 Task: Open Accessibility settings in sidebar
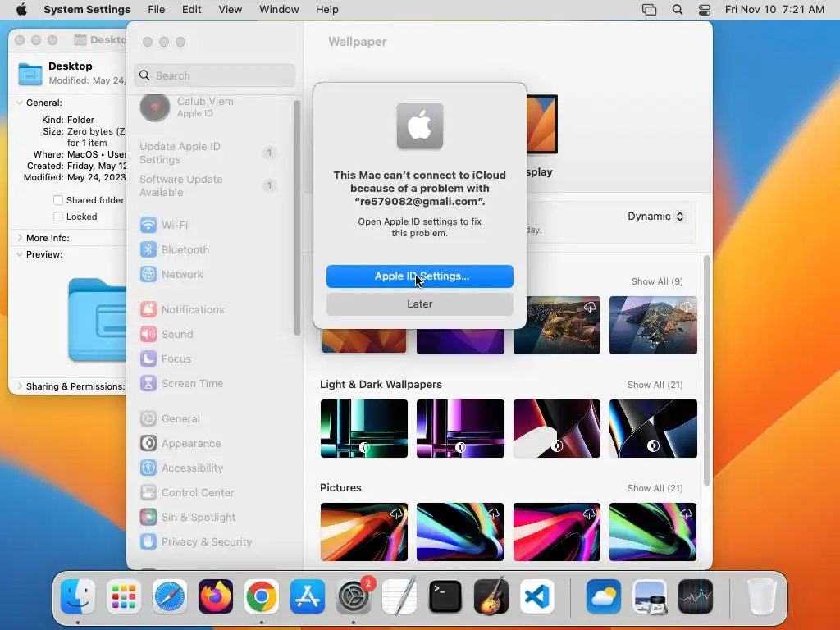181,468
